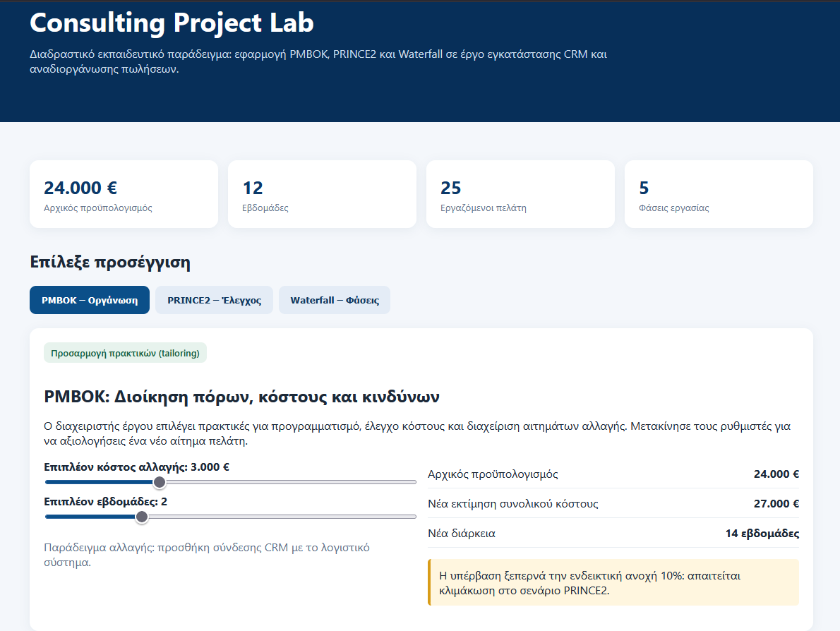Switch to PRINCE2 – Έλεγχος tab
Image resolution: width=840 pixels, height=631 pixels.
[215, 300]
